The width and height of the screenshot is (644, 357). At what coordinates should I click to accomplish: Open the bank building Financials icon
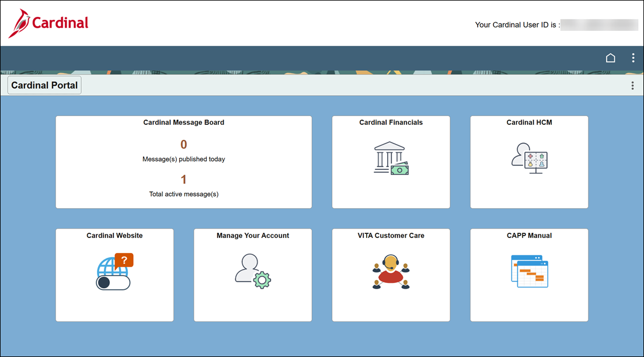(x=391, y=159)
